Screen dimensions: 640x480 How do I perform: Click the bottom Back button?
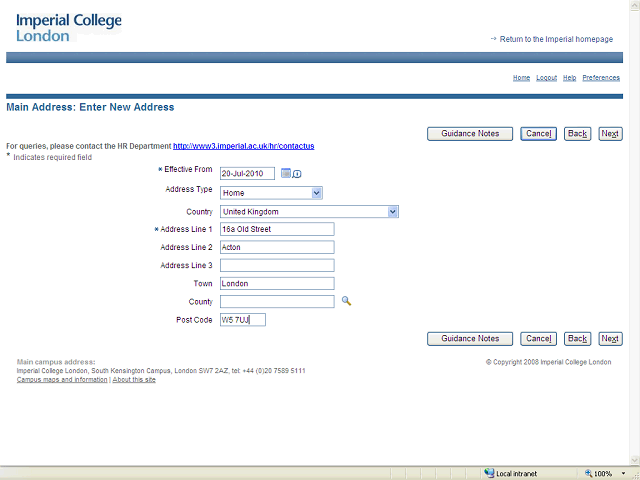pos(577,338)
